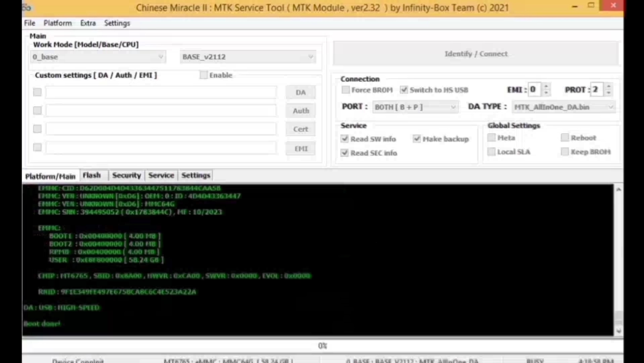This screenshot has height=363, width=644.
Task: Click the Auth browse button
Action: coord(301,111)
